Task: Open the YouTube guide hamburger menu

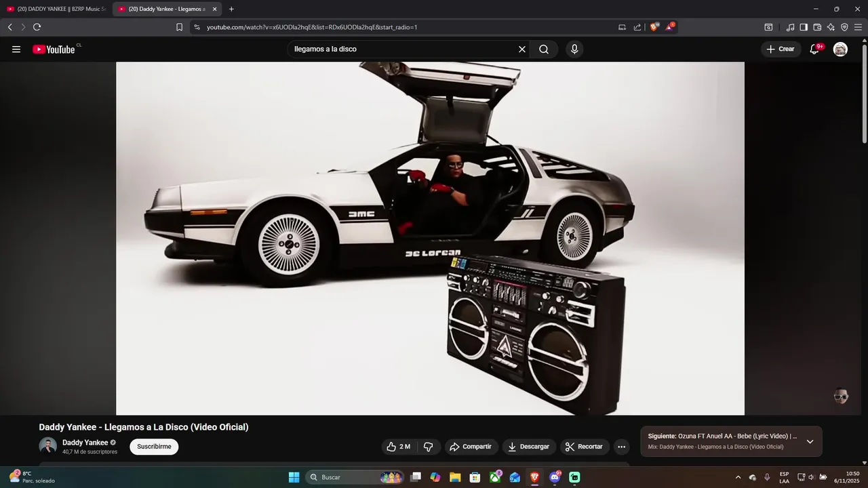Action: pyautogui.click(x=16, y=49)
